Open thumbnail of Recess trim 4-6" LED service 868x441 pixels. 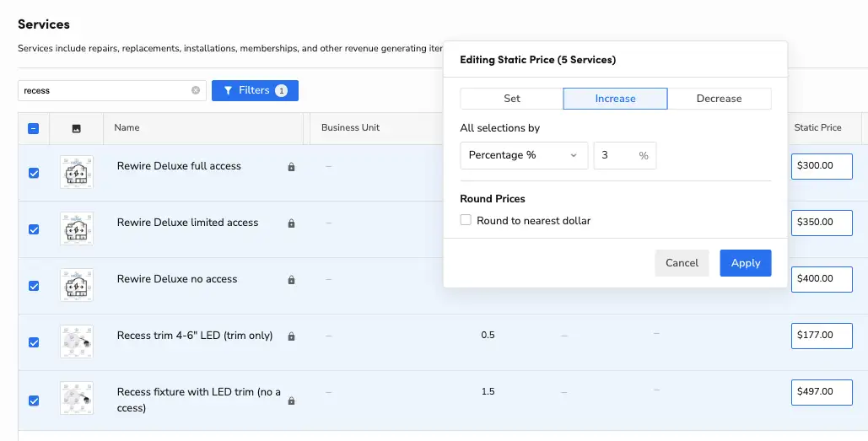pos(77,342)
